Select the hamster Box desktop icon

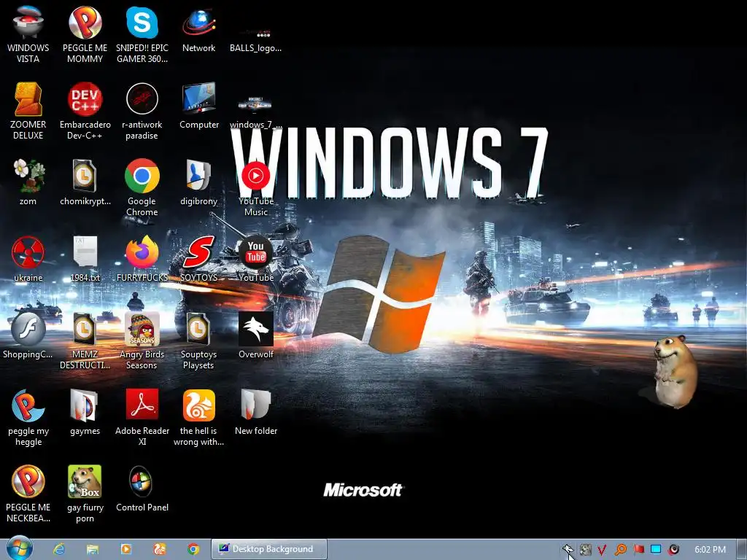[85, 494]
